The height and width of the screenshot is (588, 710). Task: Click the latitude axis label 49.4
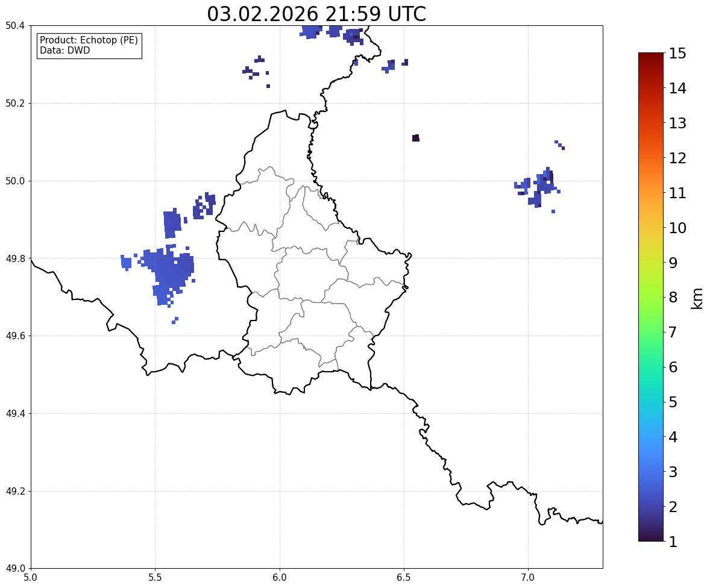click(x=15, y=414)
